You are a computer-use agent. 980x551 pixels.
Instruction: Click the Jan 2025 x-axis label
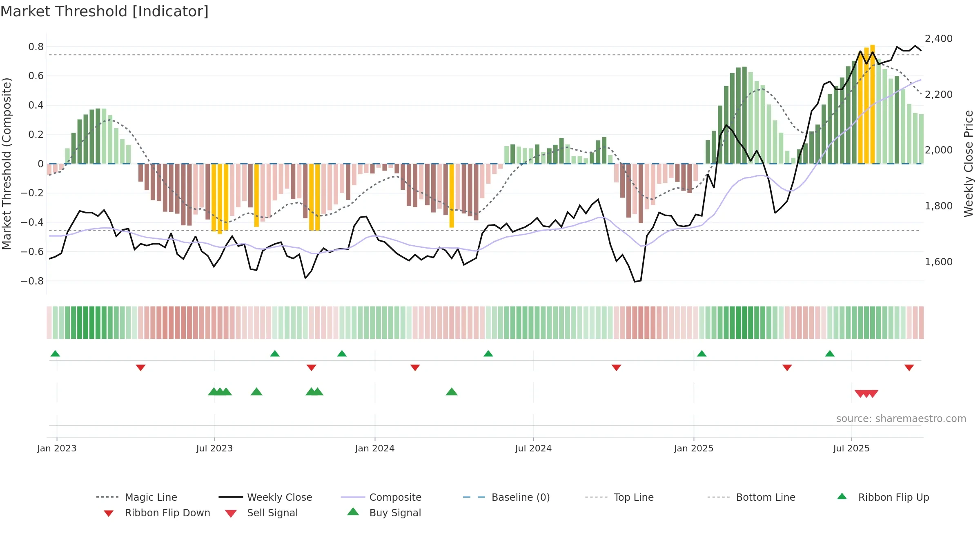[x=693, y=448]
